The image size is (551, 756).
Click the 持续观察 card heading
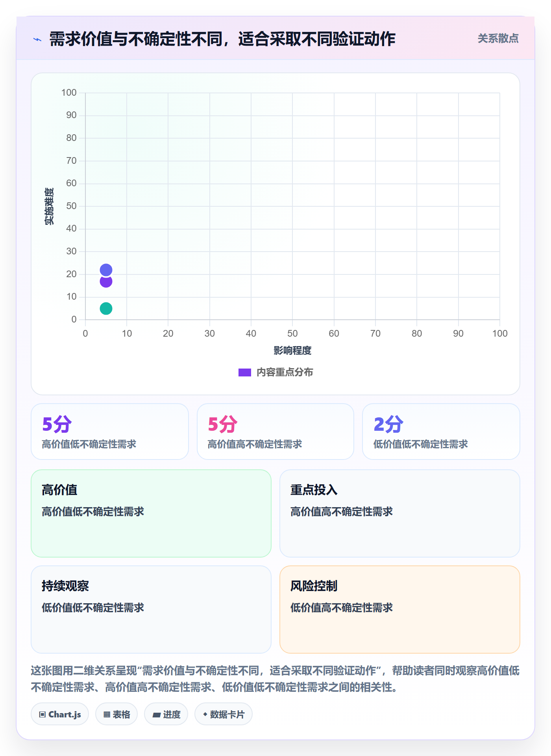pos(65,586)
